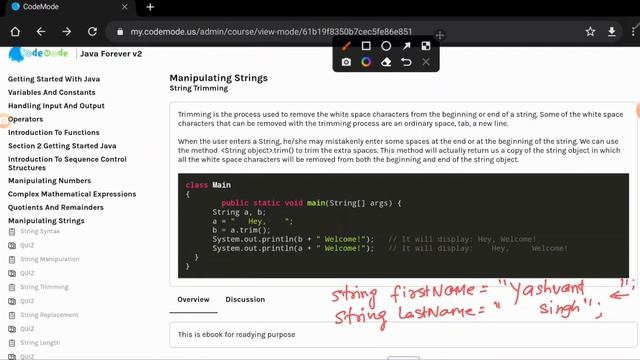Open the color wheel picker
This screenshot has width=640, height=360.
coord(366,62)
